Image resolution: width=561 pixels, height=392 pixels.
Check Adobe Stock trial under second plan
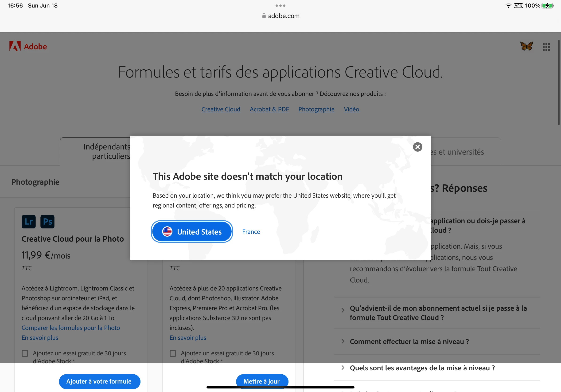(173, 353)
